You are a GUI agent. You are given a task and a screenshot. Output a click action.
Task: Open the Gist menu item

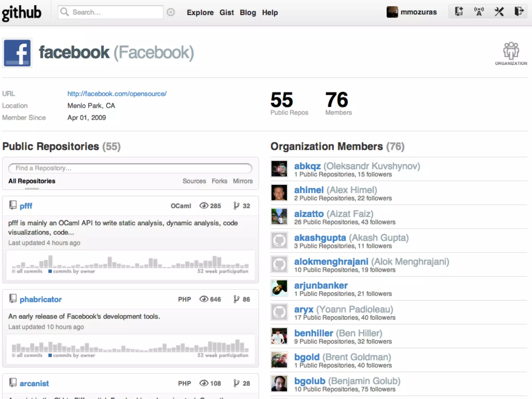(x=227, y=12)
